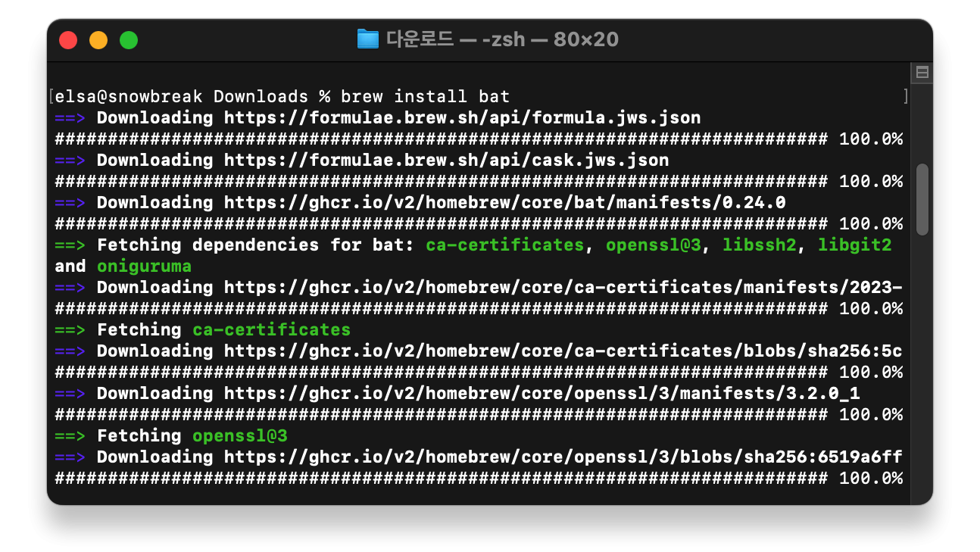Click the ca-certificates/manifests/2023- URL line
Viewport: 980px width, 552px height.
tap(563, 288)
